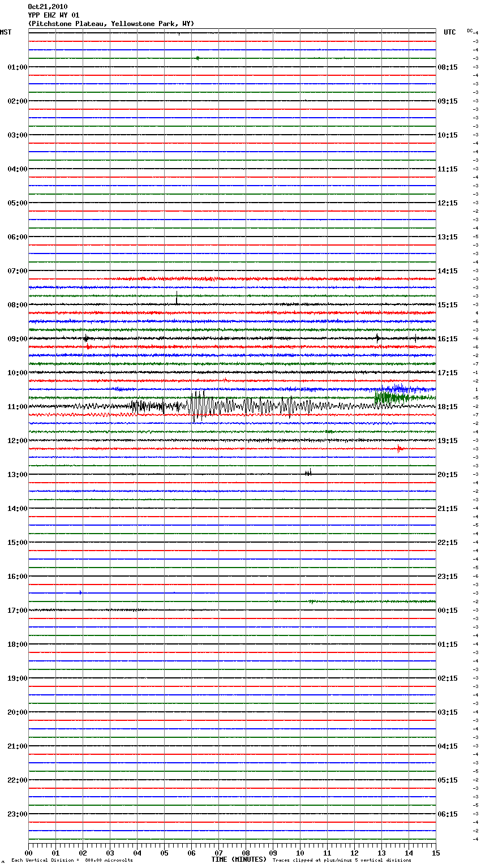Select the 01:00 MST row label
The height and width of the screenshot is (868, 481).
(18, 67)
